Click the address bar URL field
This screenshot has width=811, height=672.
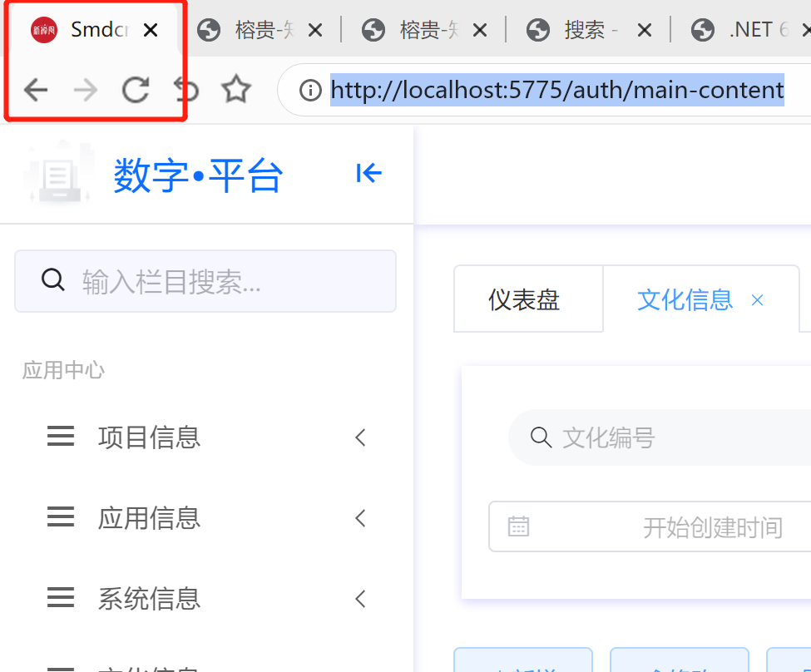click(557, 90)
